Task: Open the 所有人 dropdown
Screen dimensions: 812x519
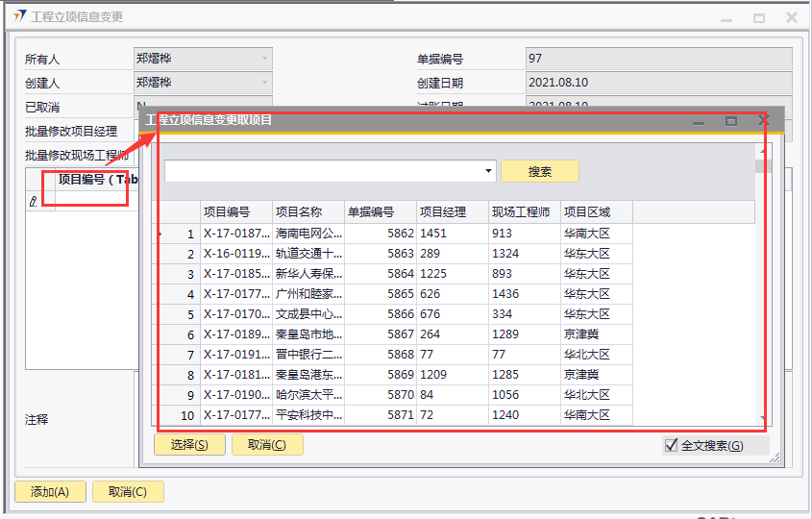Action: tap(264, 59)
